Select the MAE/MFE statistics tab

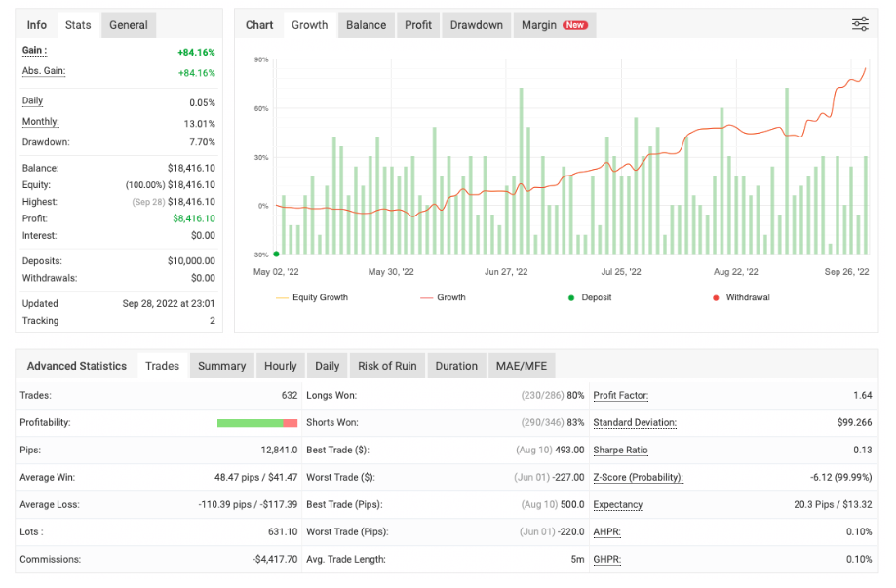coord(524,366)
